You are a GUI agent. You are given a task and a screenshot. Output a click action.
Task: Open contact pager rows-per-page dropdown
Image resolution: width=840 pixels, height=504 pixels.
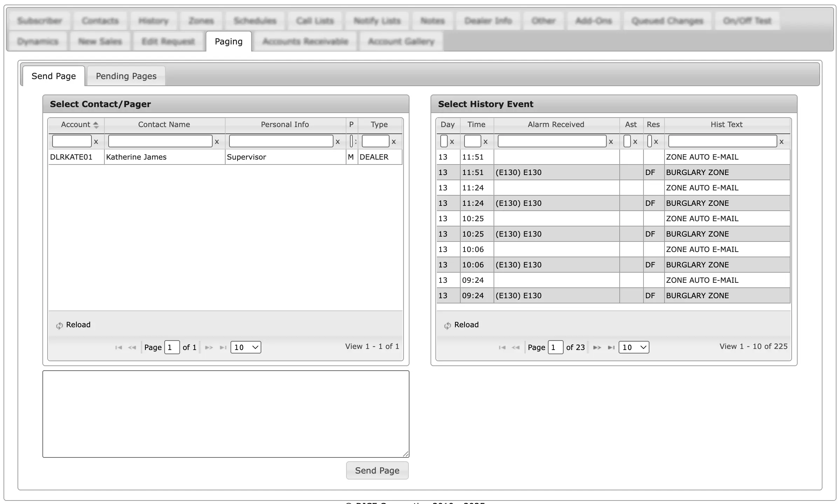[x=246, y=347]
